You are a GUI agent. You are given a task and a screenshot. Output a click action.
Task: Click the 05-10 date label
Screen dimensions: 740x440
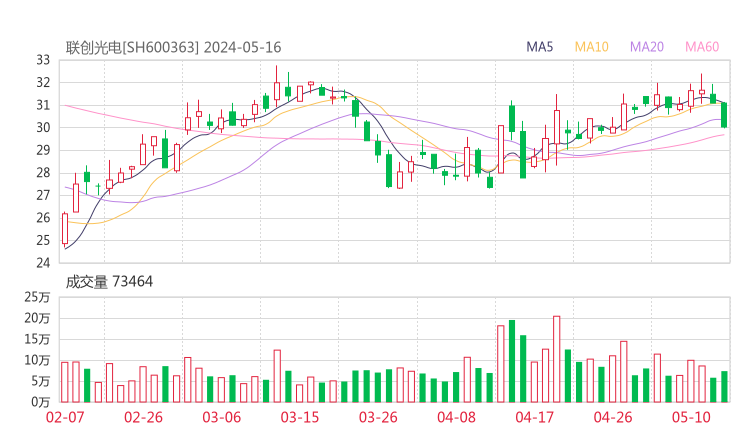[691, 417]
